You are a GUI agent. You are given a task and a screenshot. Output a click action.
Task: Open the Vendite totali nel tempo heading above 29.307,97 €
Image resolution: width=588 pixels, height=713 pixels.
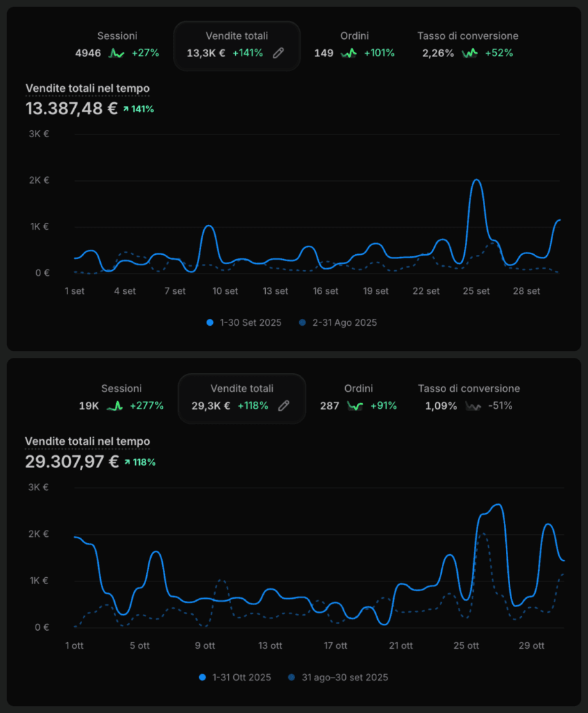click(87, 441)
